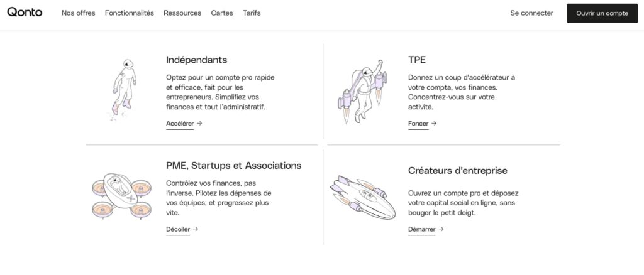Click the arrow beside Démarrer
644x275 pixels.
coord(441,229)
